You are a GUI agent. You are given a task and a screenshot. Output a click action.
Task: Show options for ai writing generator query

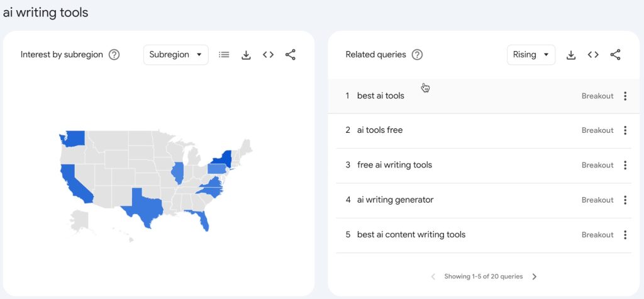click(x=625, y=200)
